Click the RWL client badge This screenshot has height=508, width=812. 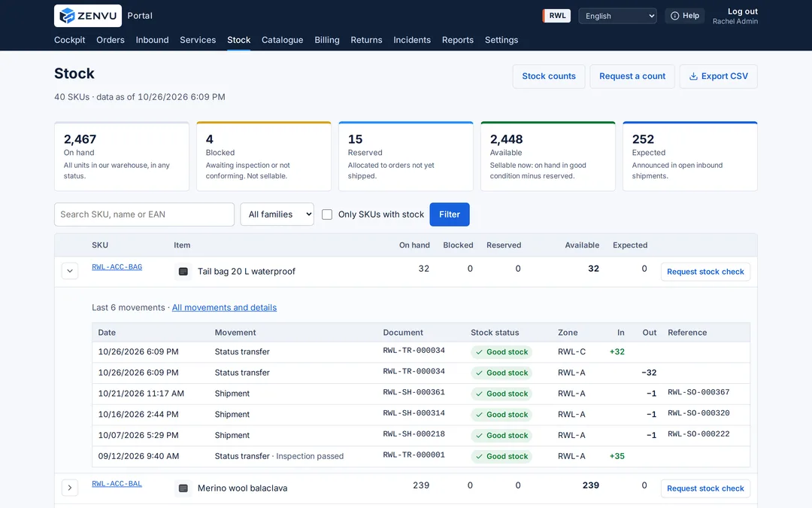(556, 16)
